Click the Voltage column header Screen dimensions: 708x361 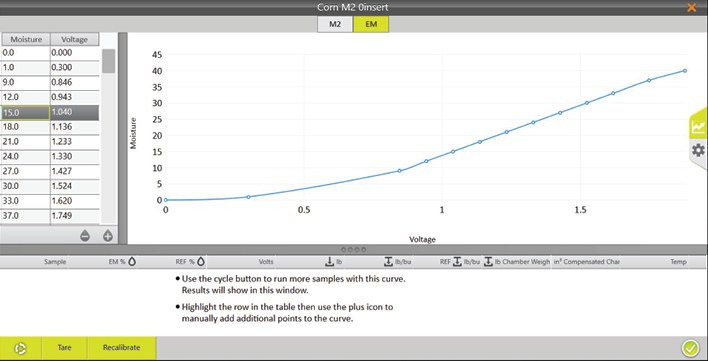(x=75, y=39)
